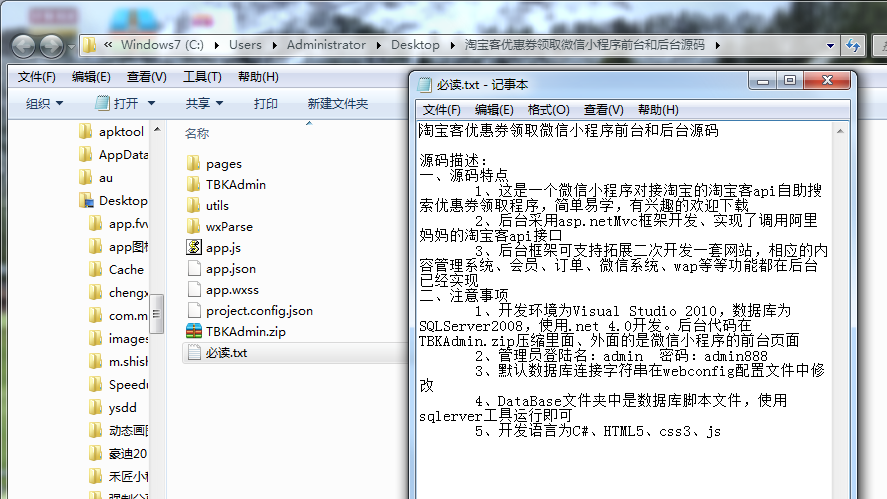Screen dimensions: 887x499
Task: Select AppData folder in navigation tree
Action: coord(113,154)
